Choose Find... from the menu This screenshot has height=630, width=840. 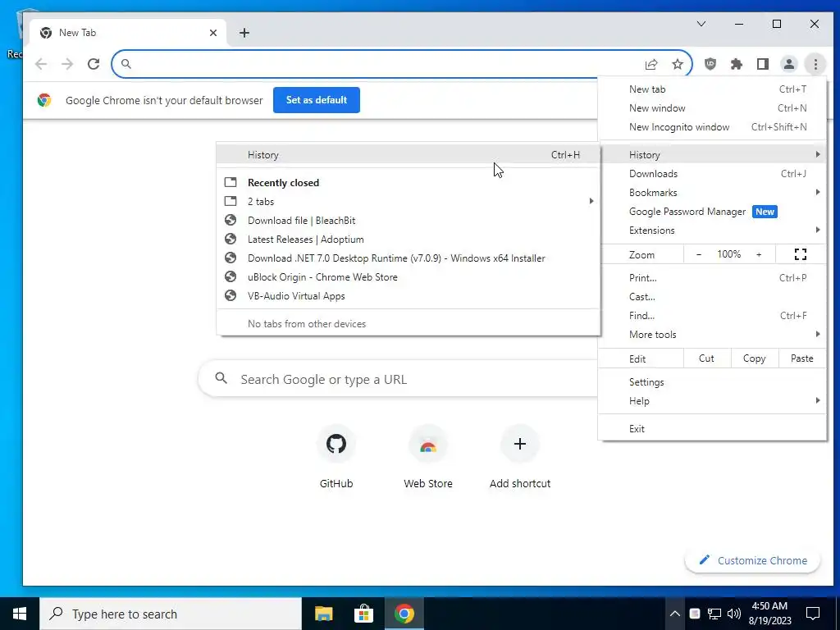(713, 316)
